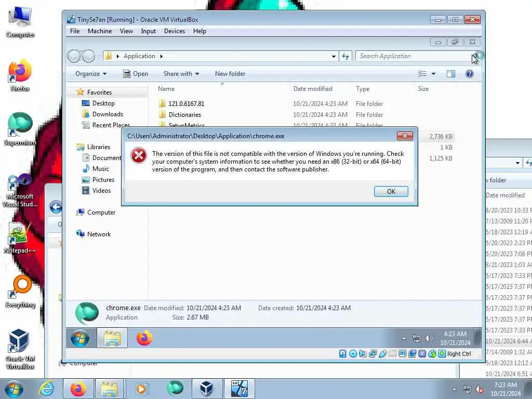This screenshot has width=532, height=399.
Task: Open VirtualBox Machine menu
Action: point(100,31)
